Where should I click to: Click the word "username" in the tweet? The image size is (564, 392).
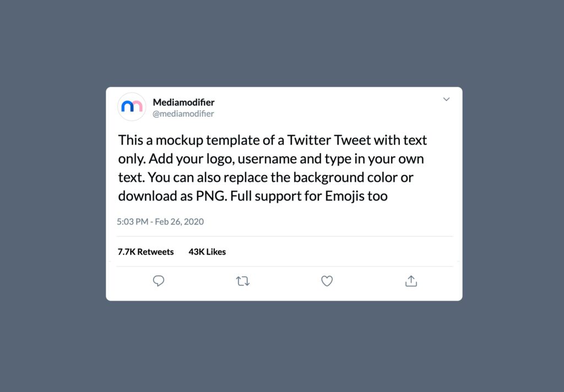pyautogui.click(x=267, y=159)
